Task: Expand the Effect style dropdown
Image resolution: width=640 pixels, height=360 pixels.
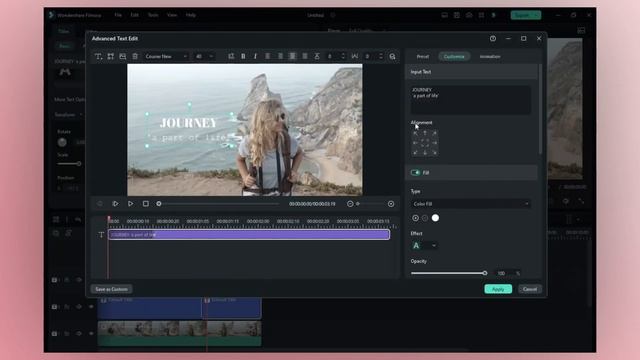Action: [x=434, y=245]
